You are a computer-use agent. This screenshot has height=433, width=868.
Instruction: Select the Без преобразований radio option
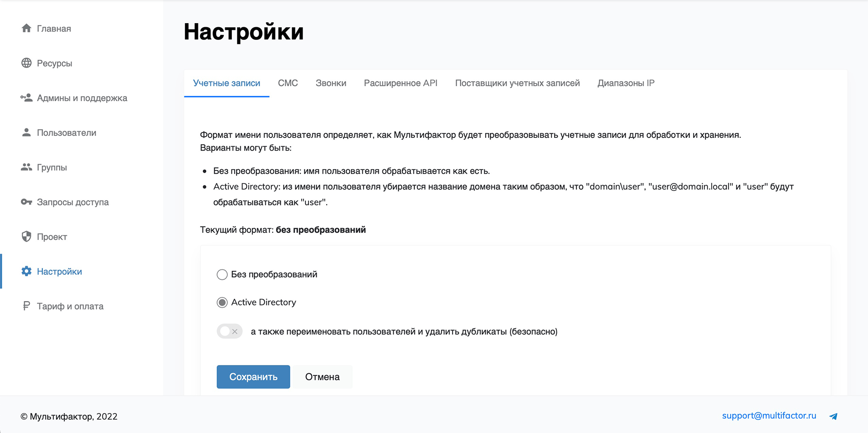coord(222,275)
